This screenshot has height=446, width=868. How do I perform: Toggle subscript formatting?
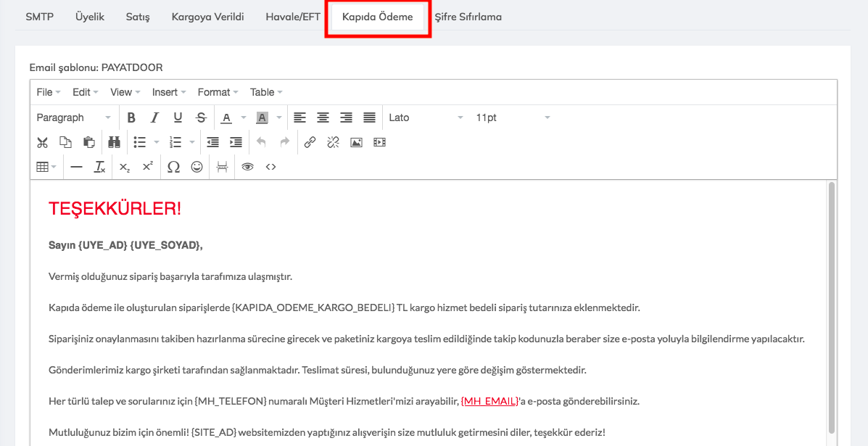coord(124,167)
